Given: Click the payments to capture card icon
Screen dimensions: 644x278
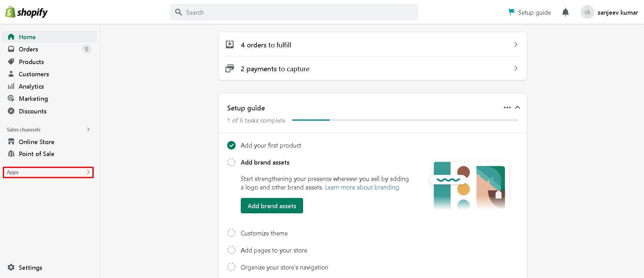Looking at the screenshot, I should pyautogui.click(x=230, y=68).
